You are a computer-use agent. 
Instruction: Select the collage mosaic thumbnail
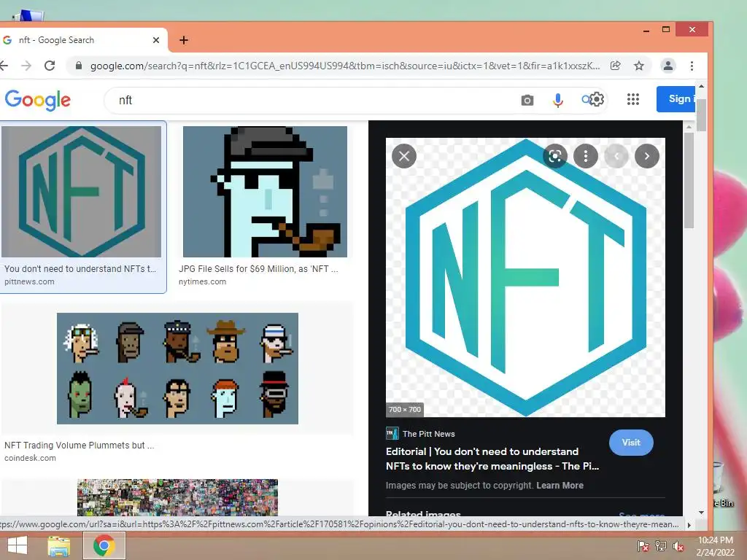[x=177, y=497]
